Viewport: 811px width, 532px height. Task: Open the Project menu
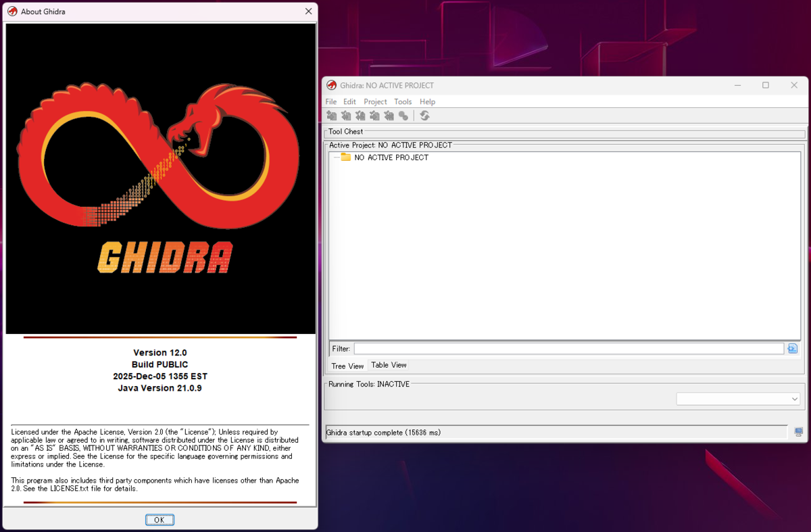[375, 101]
